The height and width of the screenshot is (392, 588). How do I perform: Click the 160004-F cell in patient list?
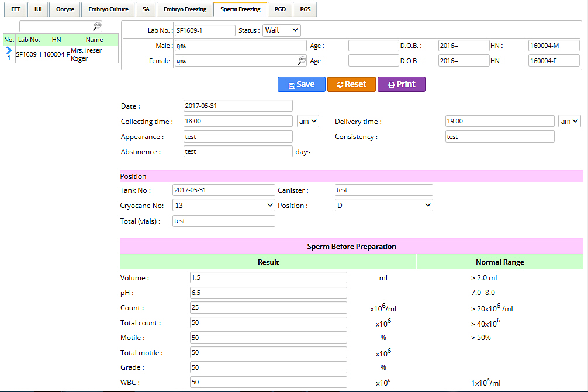56,54
